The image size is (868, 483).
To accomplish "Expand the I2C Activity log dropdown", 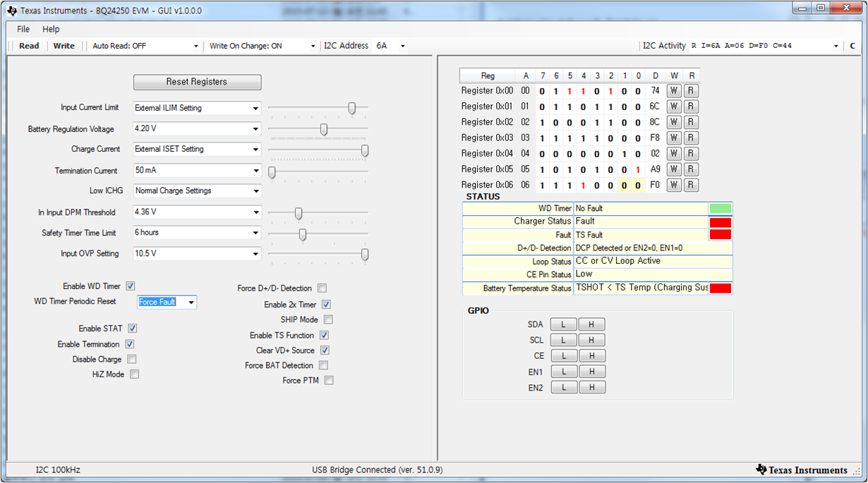I will 836,46.
